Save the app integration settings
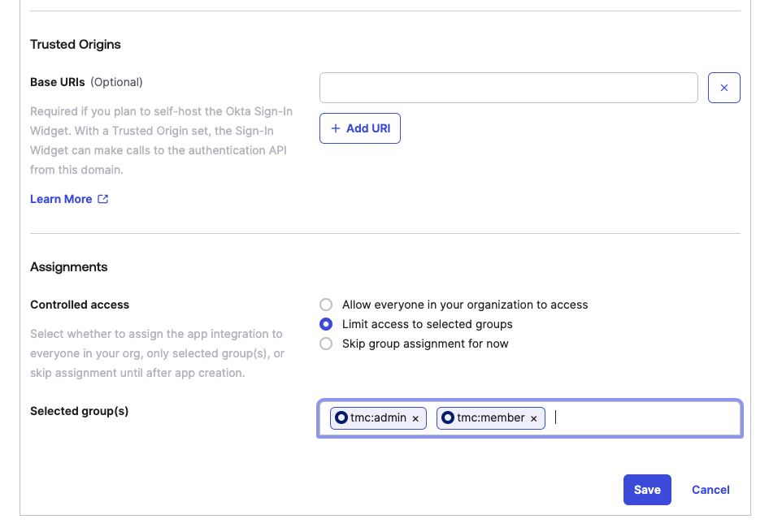Screen dimensions: 769x532 point(647,490)
